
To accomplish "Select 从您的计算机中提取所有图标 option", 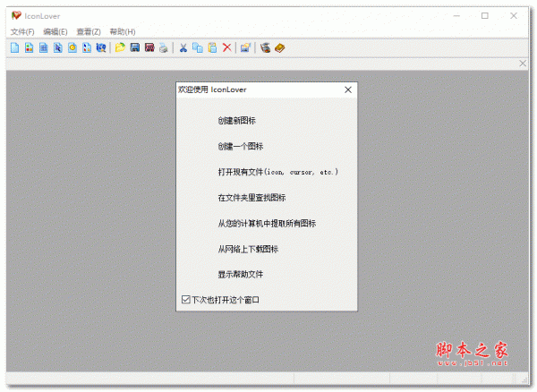I will (267, 224).
